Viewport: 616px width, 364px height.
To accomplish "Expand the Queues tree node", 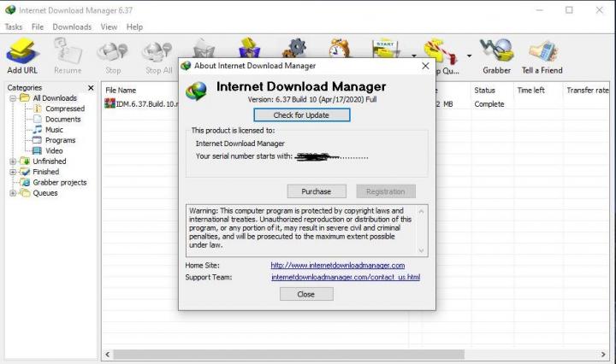I will (x=13, y=193).
